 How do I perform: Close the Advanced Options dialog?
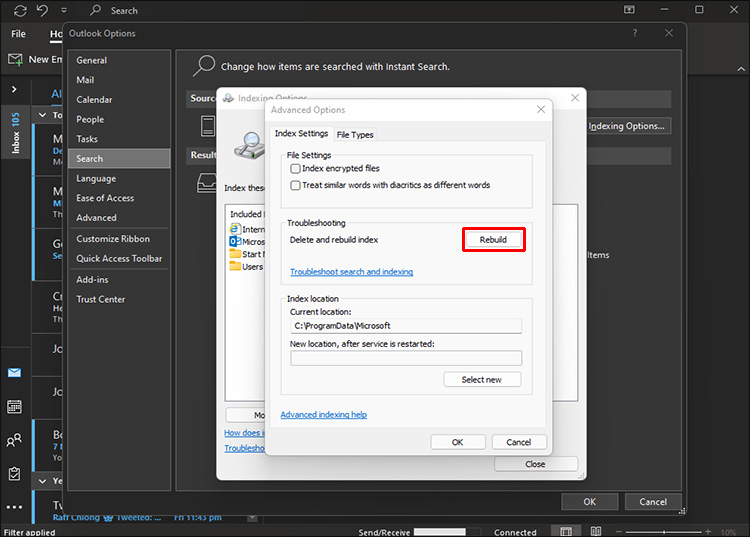click(x=541, y=110)
